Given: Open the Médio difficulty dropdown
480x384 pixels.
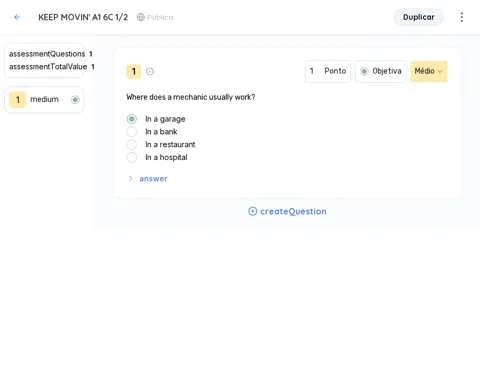Looking at the screenshot, I should coord(429,71).
